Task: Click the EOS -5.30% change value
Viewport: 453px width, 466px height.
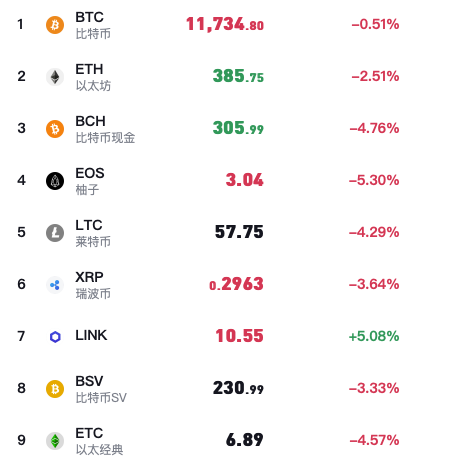Action: point(374,180)
